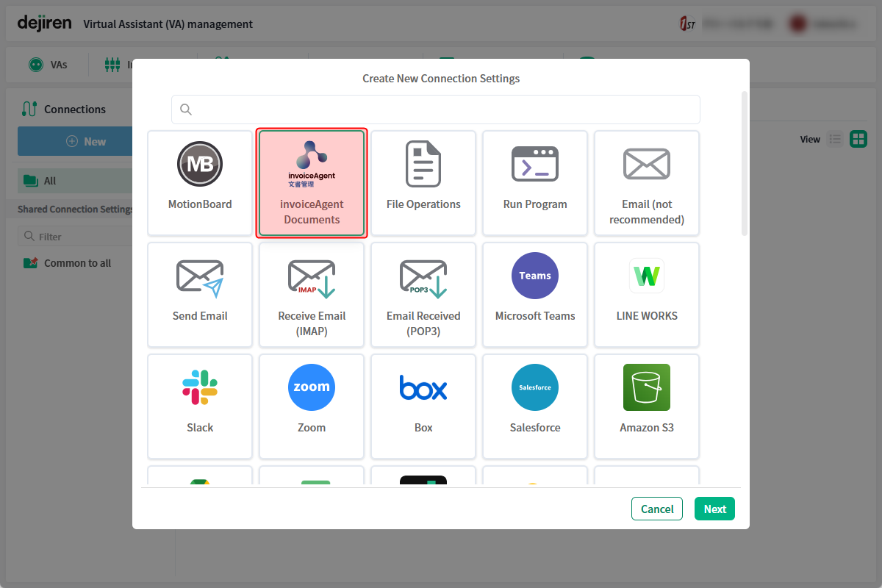Select the All folder in Connections

coord(75,181)
